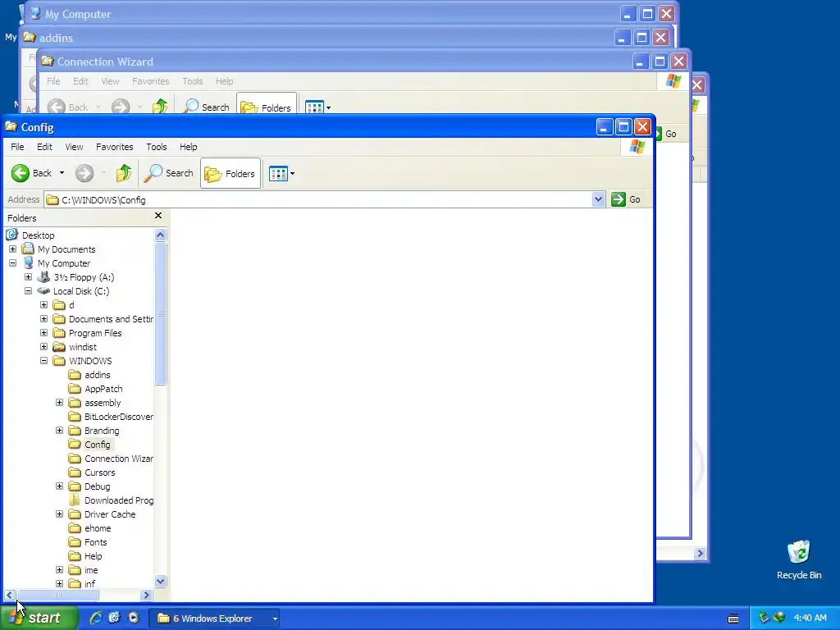The image size is (840, 630).
Task: Click the folder tree horizontal scrollbar thumb
Action: click(58, 595)
